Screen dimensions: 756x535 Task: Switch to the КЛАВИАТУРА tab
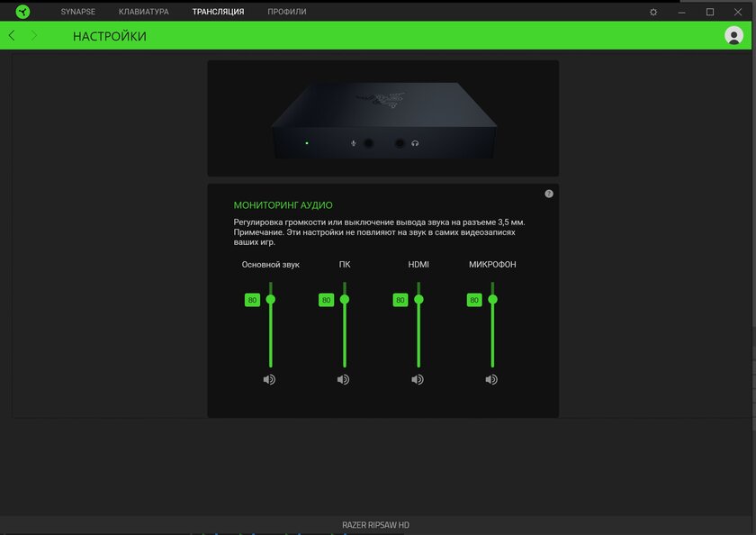(x=144, y=12)
